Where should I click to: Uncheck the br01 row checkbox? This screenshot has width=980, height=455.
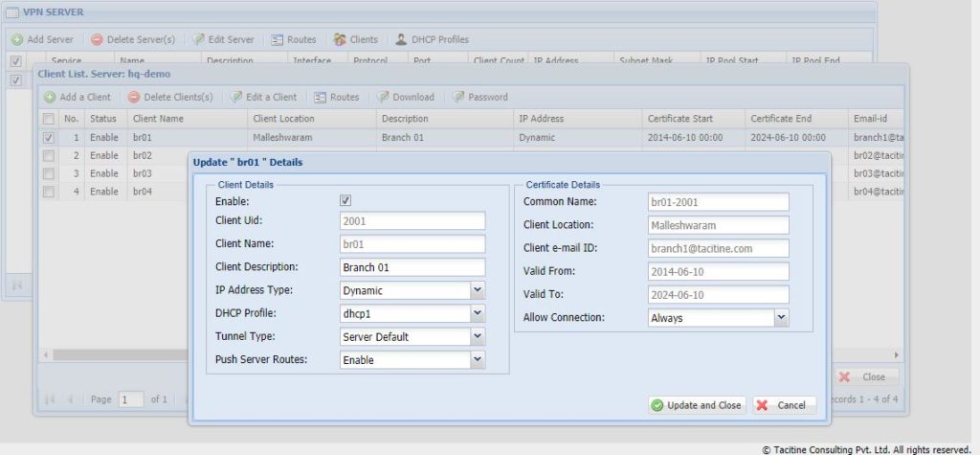click(49, 138)
